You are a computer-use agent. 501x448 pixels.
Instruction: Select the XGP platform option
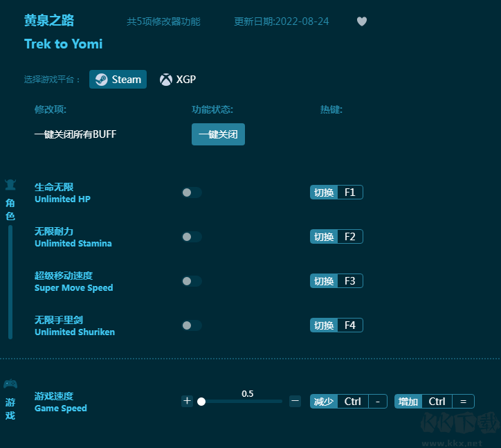click(x=178, y=80)
